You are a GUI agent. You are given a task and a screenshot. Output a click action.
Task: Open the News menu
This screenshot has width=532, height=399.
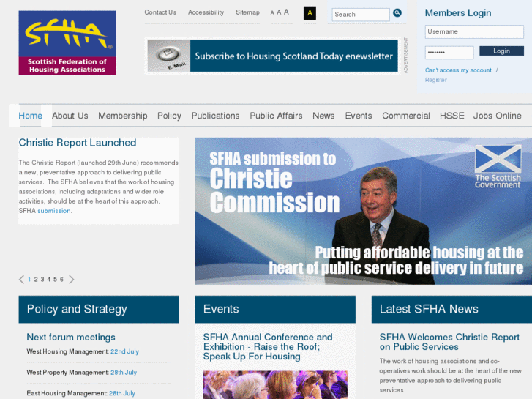(x=323, y=116)
